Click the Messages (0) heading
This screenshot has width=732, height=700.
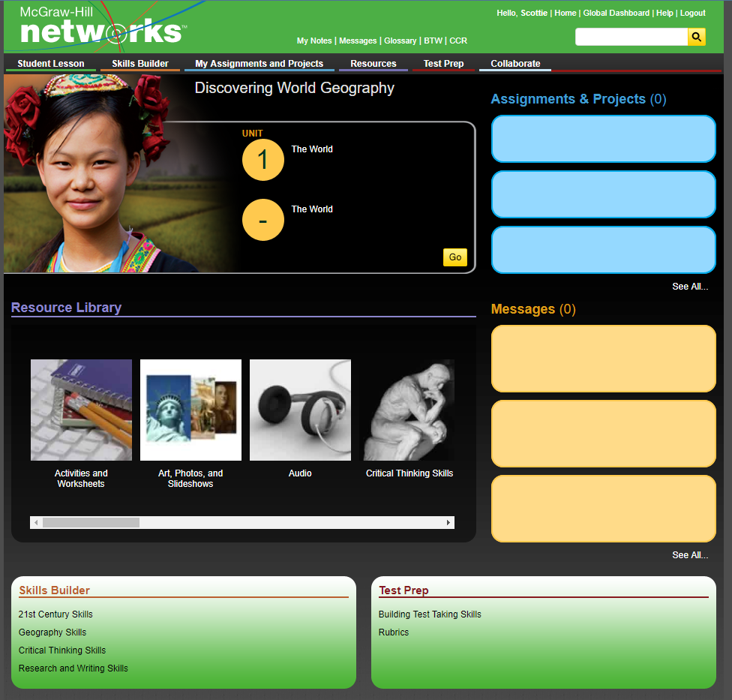[x=533, y=309]
